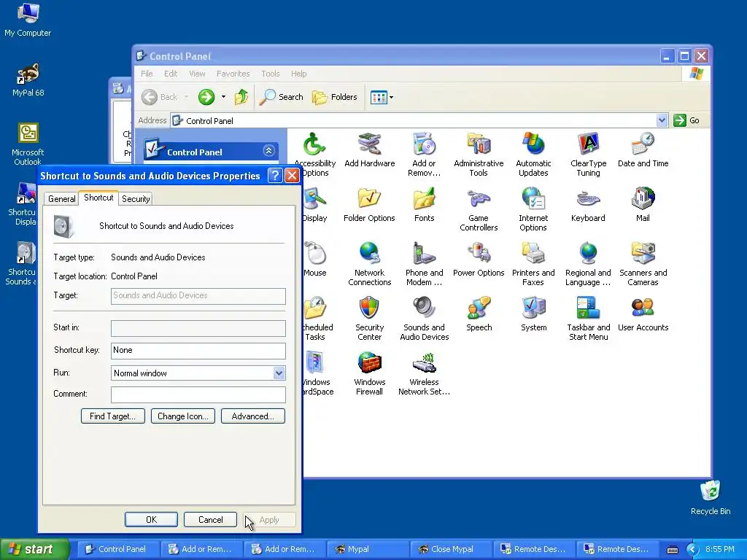Open the Fonts folder icon
The width and height of the screenshot is (747, 560).
pos(424,205)
